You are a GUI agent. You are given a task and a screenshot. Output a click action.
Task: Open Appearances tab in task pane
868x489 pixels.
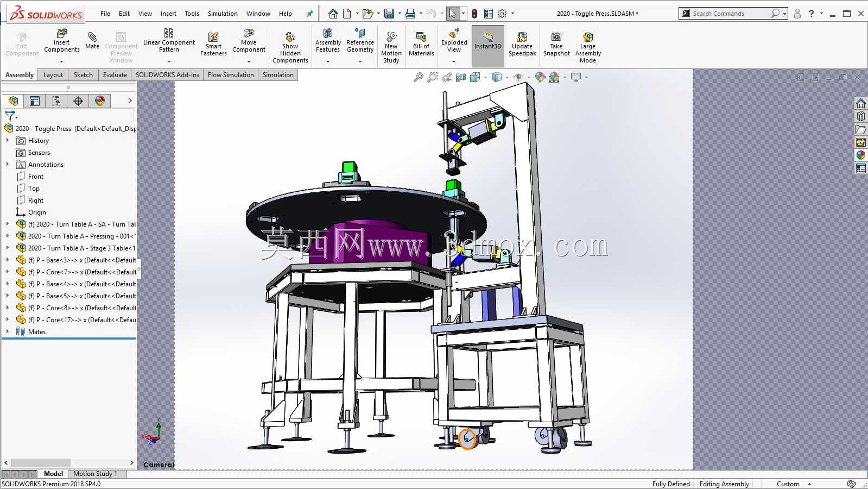click(861, 155)
